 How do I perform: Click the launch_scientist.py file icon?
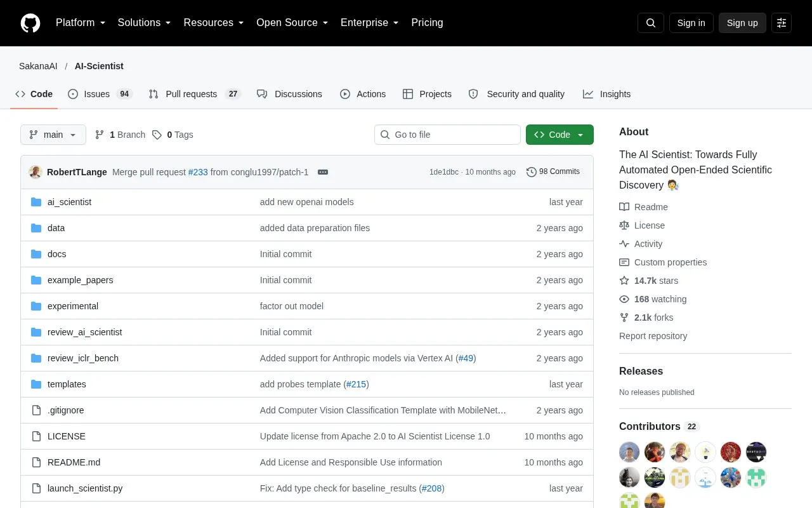[x=36, y=488]
